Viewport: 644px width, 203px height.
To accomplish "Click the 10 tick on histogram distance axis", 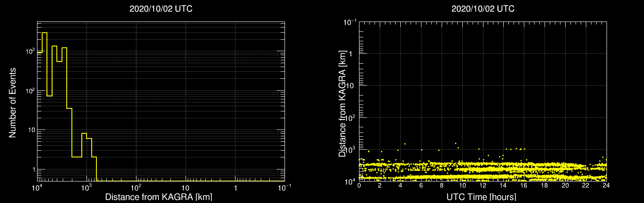I will pyautogui.click(x=186, y=189).
